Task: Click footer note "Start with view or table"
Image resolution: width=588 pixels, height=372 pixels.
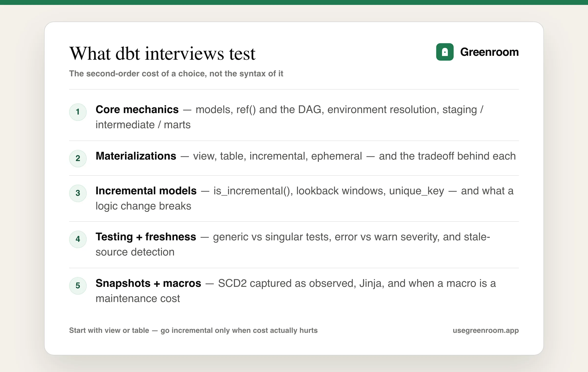Action: click(x=109, y=330)
